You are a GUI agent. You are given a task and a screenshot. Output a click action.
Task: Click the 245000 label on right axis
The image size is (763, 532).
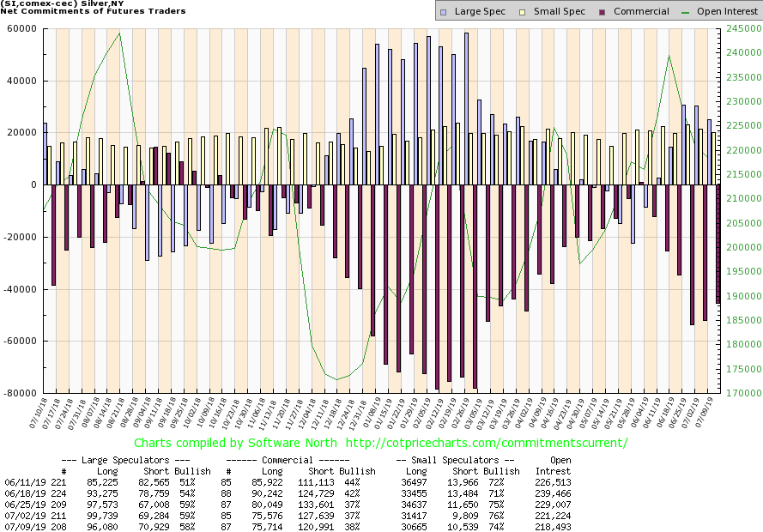[742, 29]
